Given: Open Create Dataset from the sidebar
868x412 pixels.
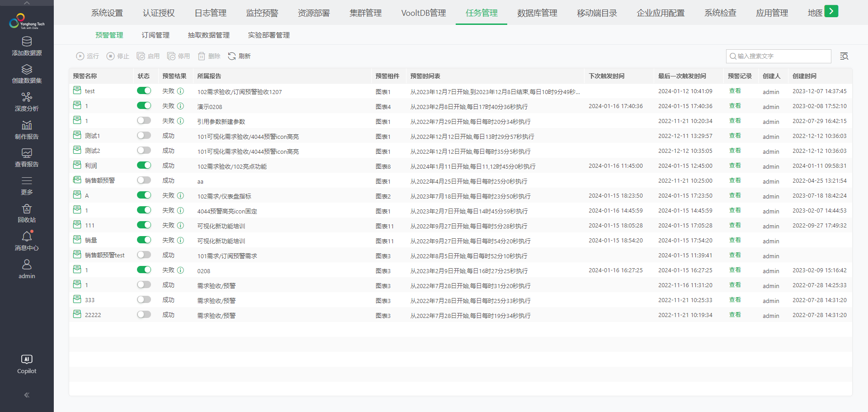Looking at the screenshot, I should point(27,70).
